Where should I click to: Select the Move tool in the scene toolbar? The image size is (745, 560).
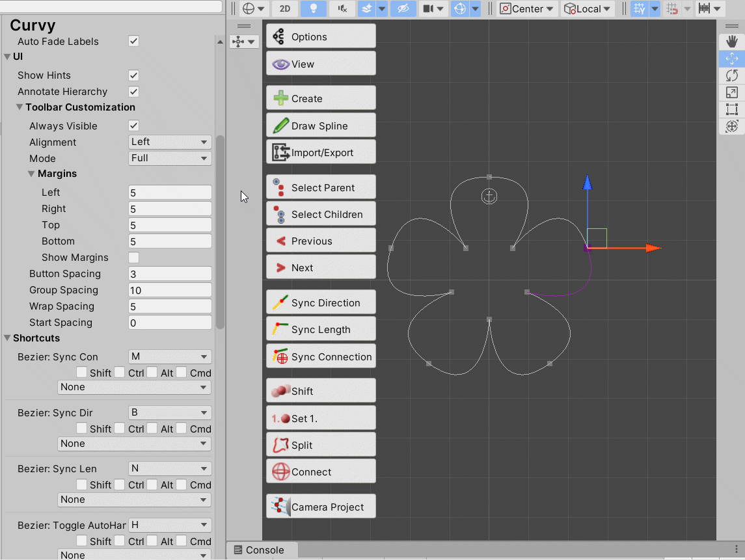[731, 59]
